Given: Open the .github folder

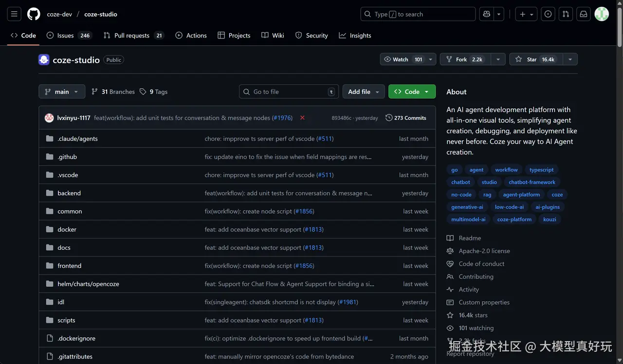Looking at the screenshot, I should [x=67, y=157].
